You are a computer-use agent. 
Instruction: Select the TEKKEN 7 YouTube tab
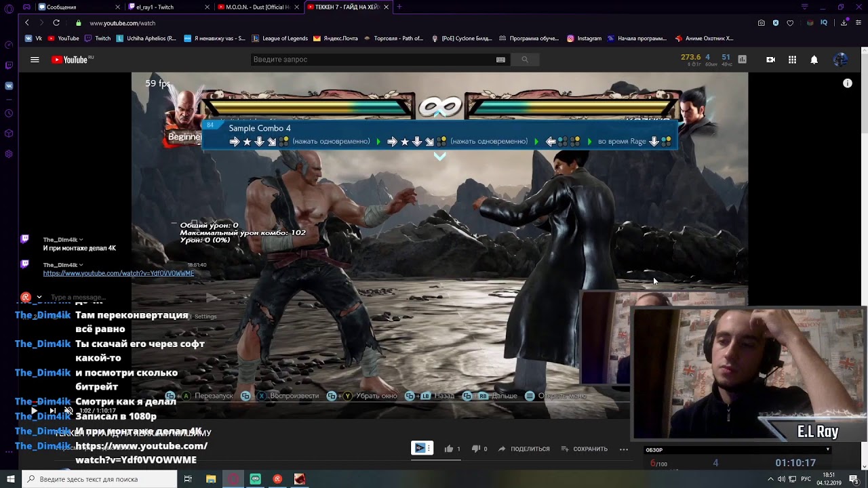pos(349,7)
